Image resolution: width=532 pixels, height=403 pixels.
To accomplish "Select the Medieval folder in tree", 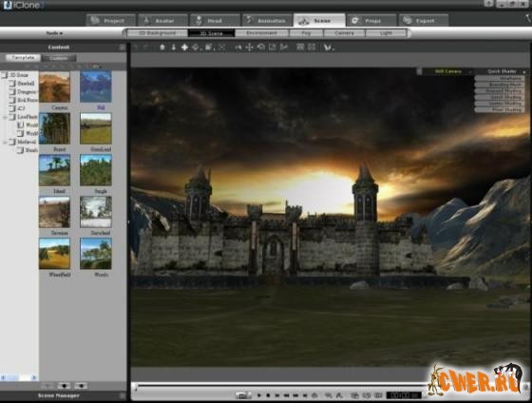I will pyautogui.click(x=24, y=142).
